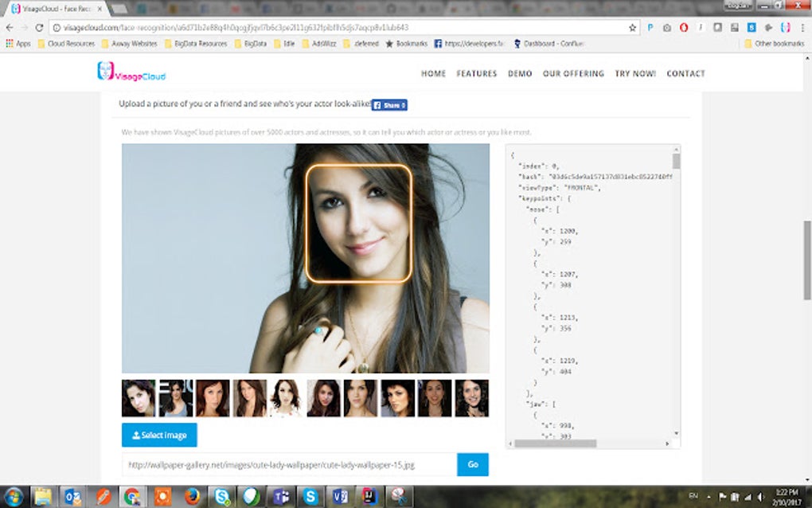
Task: Open the camera extension icon in the toolbar
Action: click(666, 26)
